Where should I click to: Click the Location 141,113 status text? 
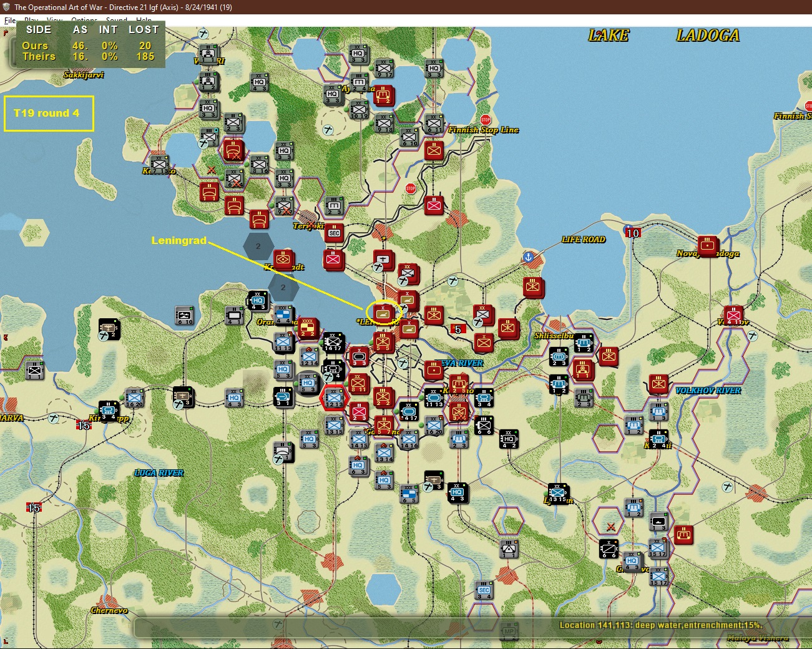click(x=661, y=625)
